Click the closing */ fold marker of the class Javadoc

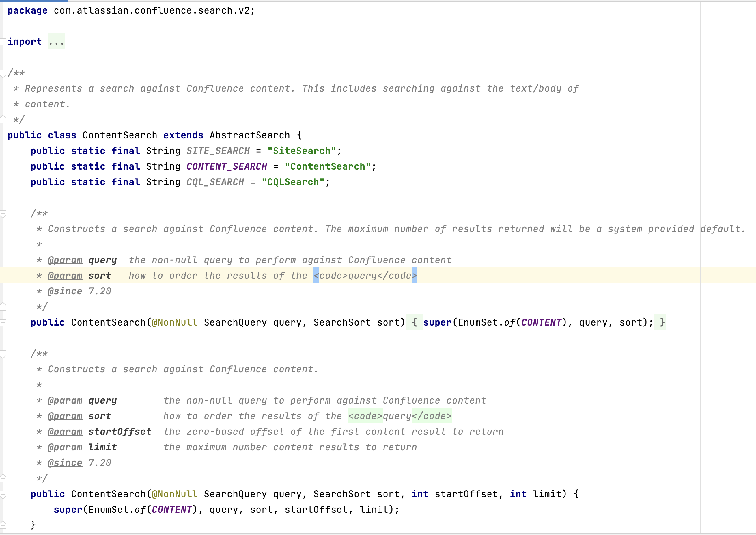click(x=3, y=119)
